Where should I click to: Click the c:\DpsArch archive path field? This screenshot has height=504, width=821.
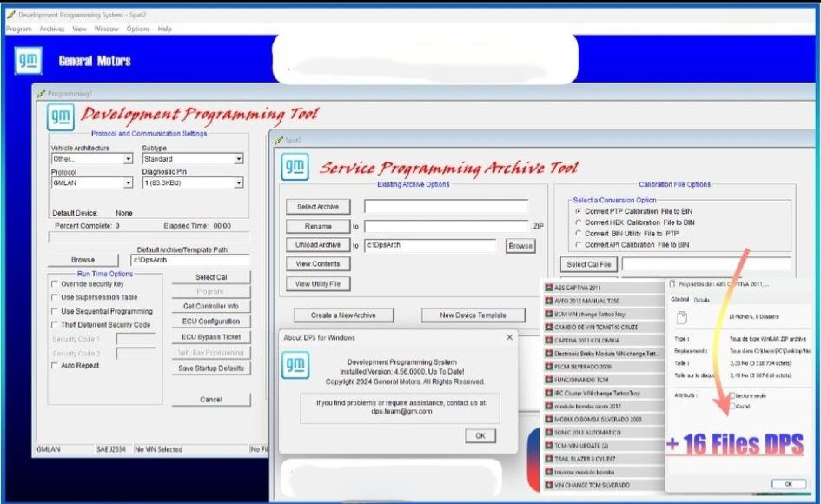pyautogui.click(x=431, y=246)
